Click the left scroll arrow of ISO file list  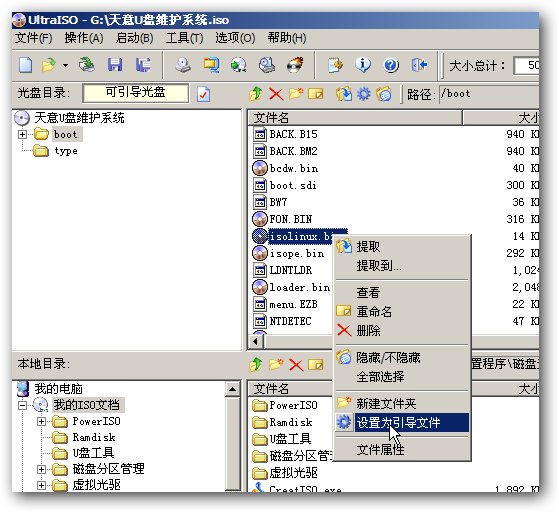tap(256, 342)
